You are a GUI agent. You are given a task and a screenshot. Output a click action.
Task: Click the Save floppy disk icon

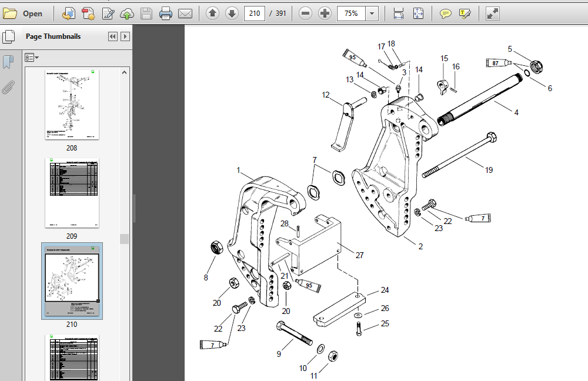point(146,14)
